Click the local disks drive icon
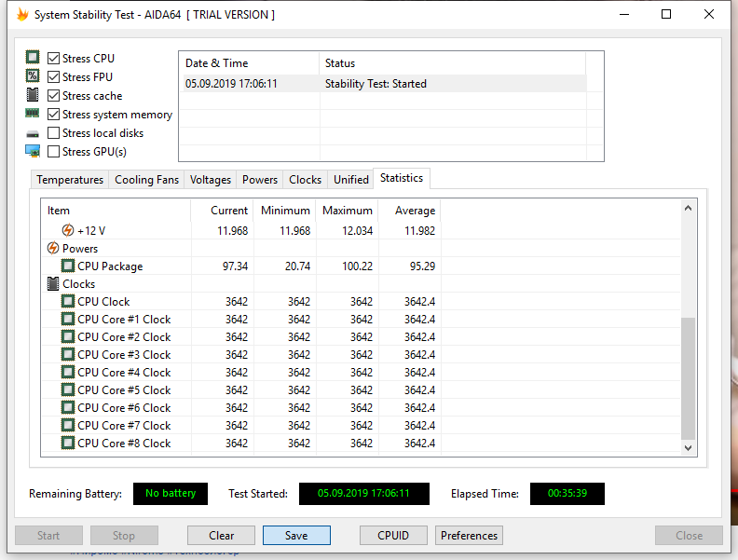Viewport: 738px width, 560px height. (33, 134)
